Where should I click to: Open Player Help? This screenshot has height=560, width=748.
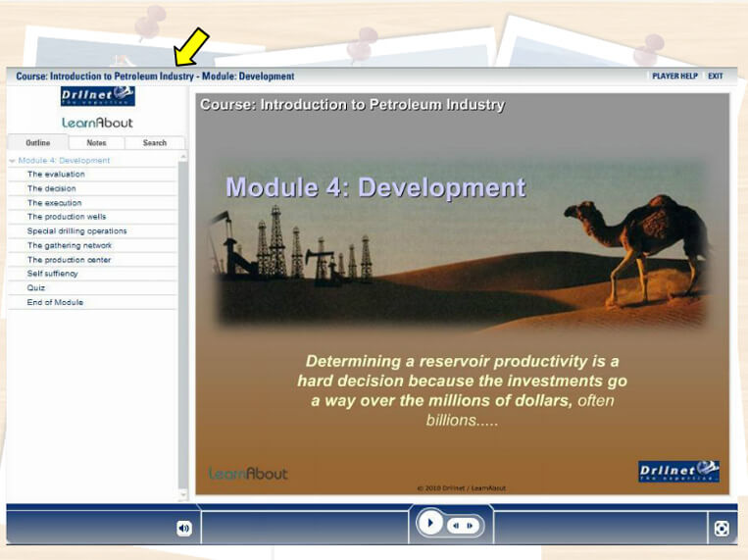point(674,76)
